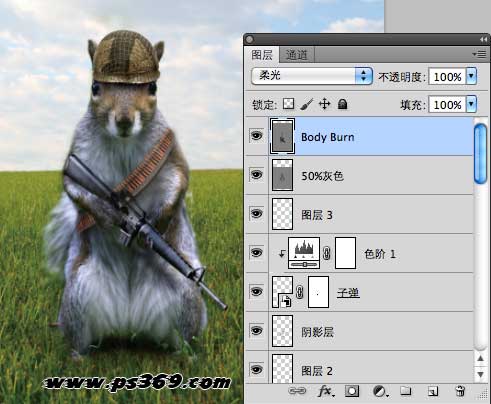
Task: Hide the 图层 3 layer
Action: [256, 213]
